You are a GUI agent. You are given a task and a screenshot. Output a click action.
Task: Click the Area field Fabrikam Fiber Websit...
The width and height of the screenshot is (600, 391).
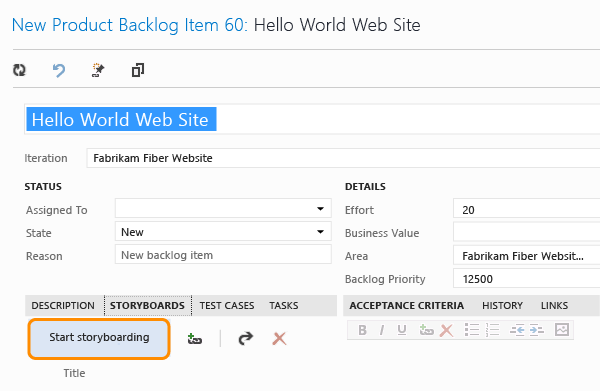527,256
